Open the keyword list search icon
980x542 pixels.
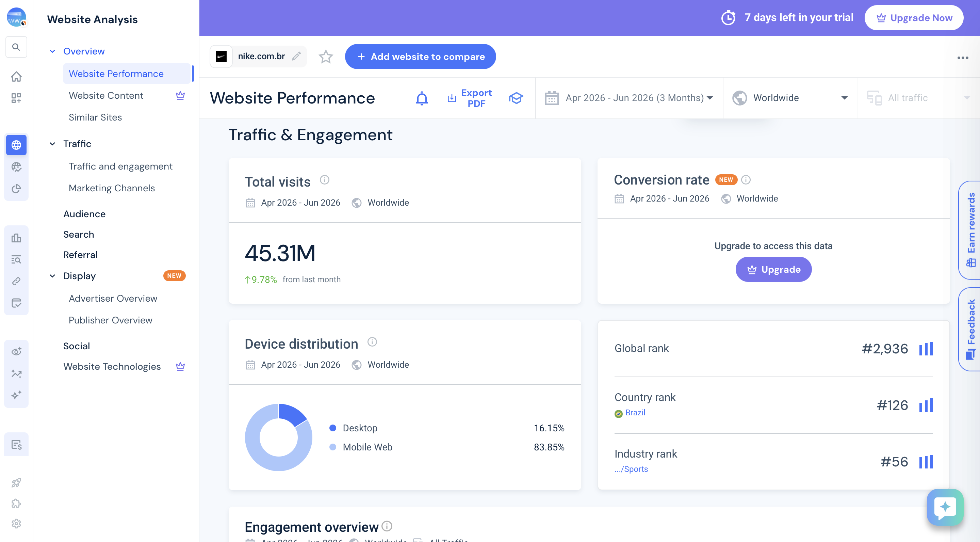click(16, 259)
